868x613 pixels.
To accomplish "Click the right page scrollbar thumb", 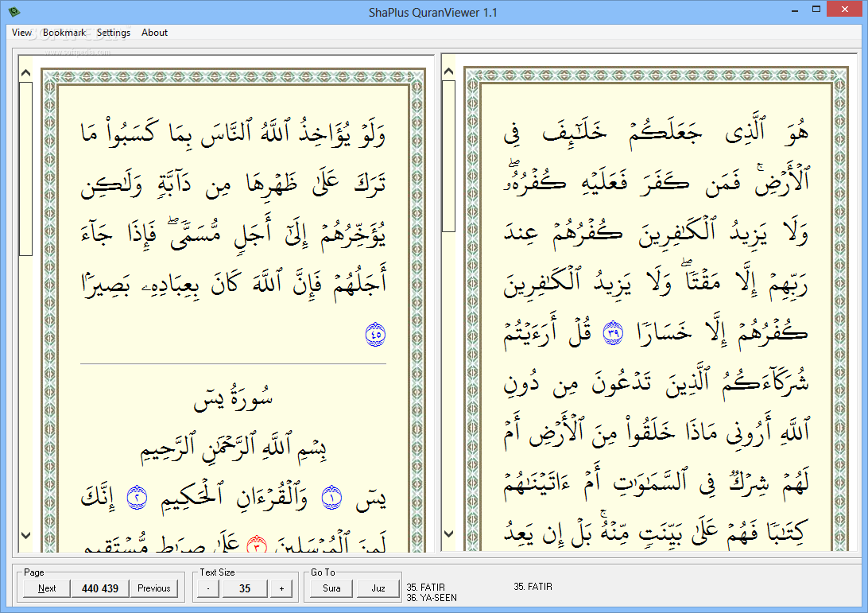I will tap(449, 156).
